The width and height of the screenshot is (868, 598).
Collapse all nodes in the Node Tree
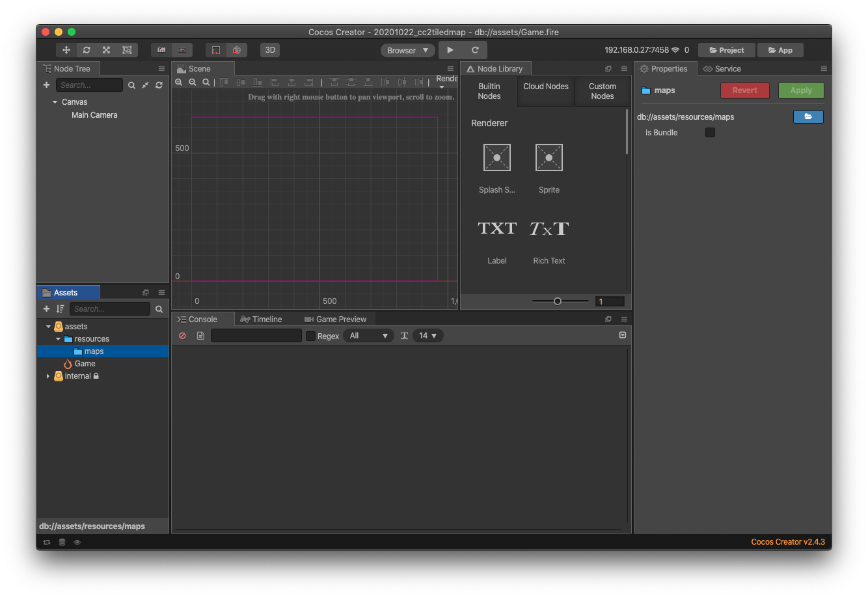(x=145, y=85)
